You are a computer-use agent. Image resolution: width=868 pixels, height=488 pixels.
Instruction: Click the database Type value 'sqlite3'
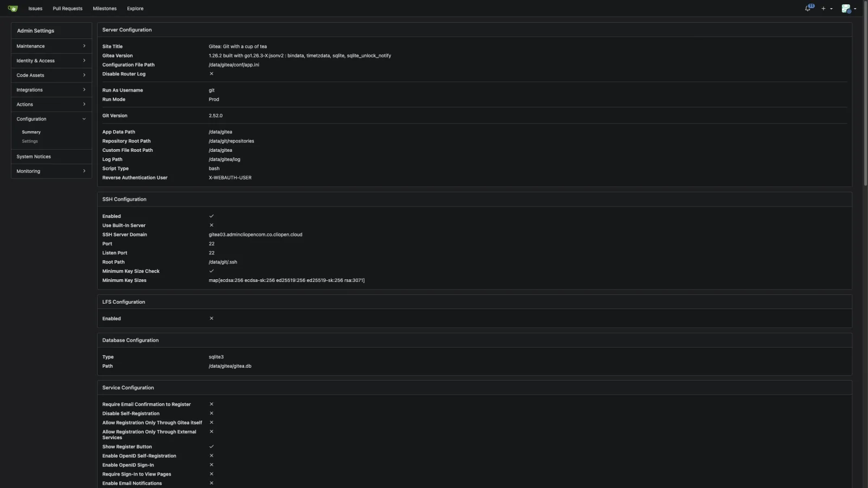[x=216, y=357]
